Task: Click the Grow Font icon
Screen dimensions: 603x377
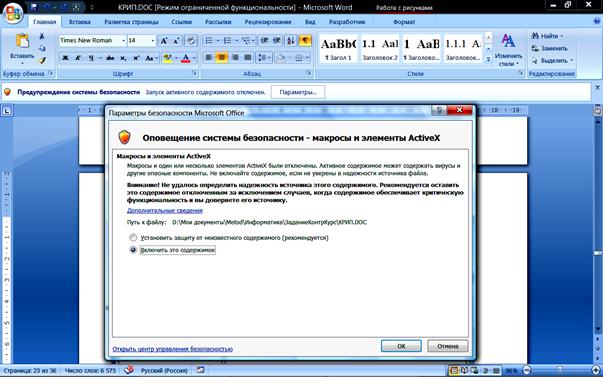Action: [x=164, y=40]
